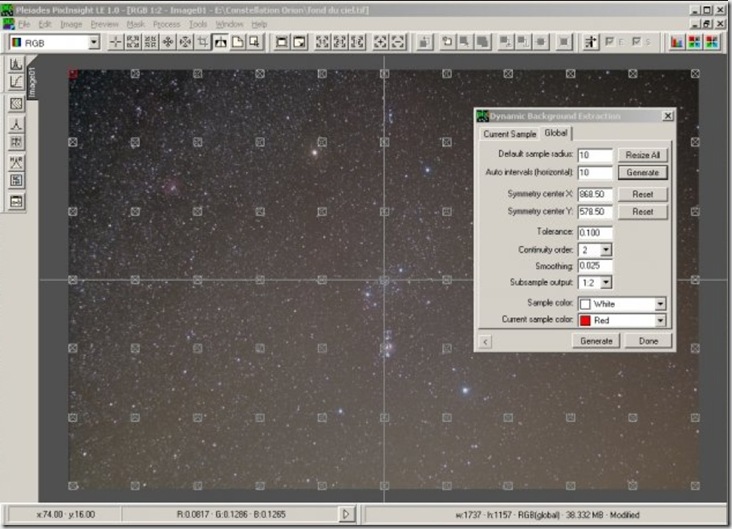
Task: Select the crop tool in the toolbar
Action: 203,42
